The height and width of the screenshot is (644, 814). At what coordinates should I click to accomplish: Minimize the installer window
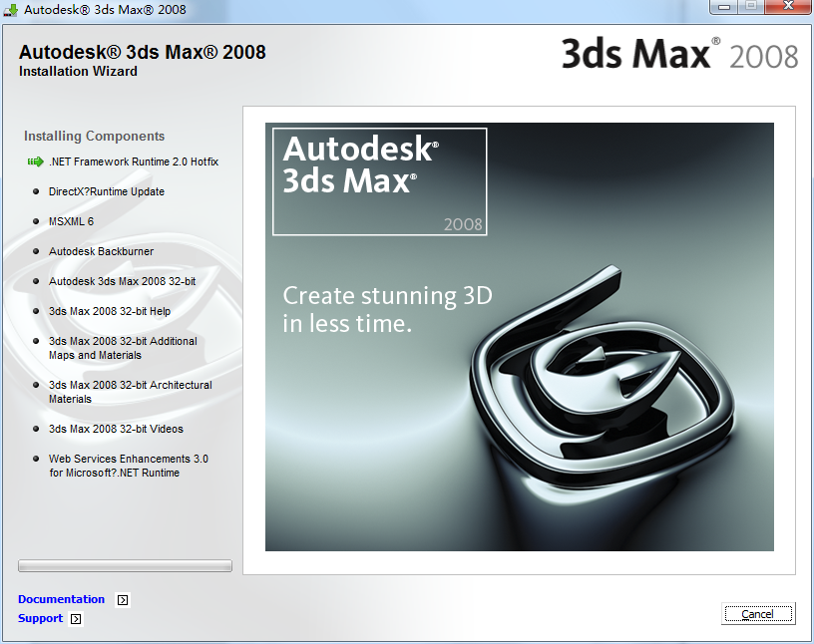click(724, 7)
